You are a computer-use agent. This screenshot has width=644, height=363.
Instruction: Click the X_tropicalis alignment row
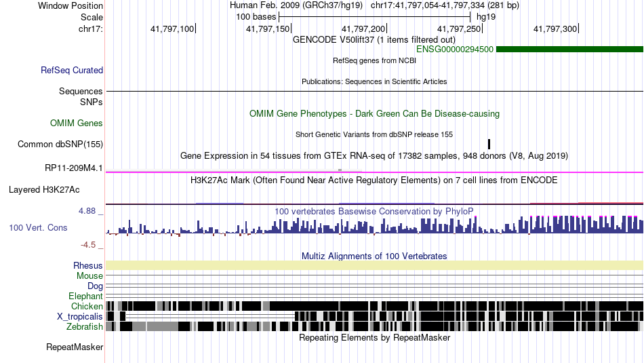(x=375, y=316)
